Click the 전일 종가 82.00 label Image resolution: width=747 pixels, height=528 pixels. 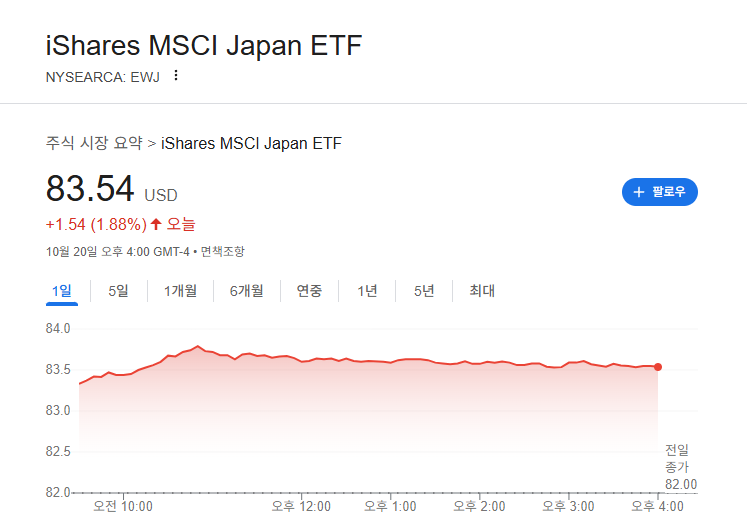click(x=681, y=467)
